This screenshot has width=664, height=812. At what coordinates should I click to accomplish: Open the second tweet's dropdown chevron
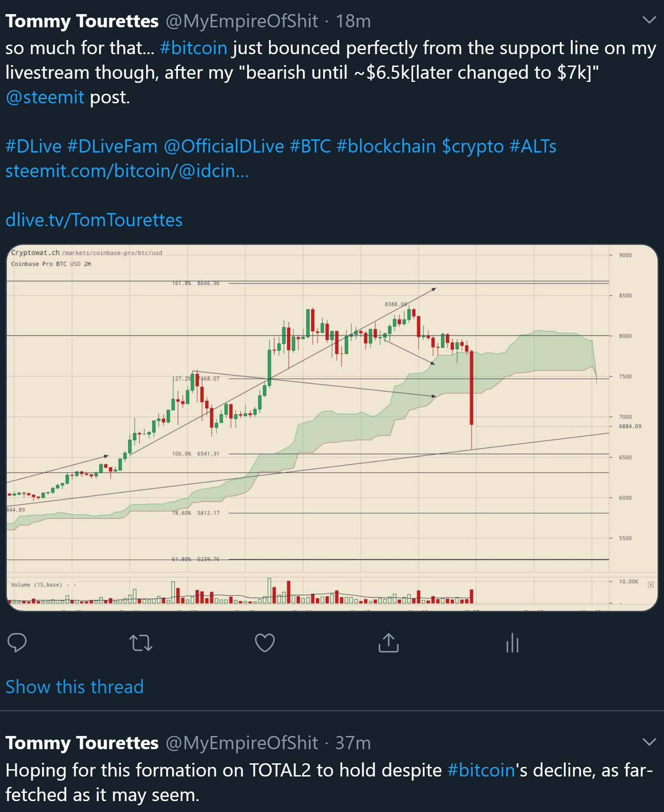(x=649, y=742)
